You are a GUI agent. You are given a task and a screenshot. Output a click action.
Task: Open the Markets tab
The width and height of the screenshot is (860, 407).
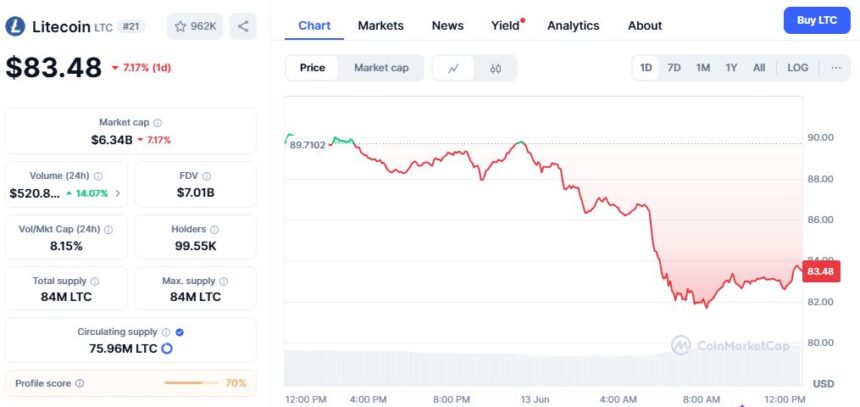coord(381,25)
